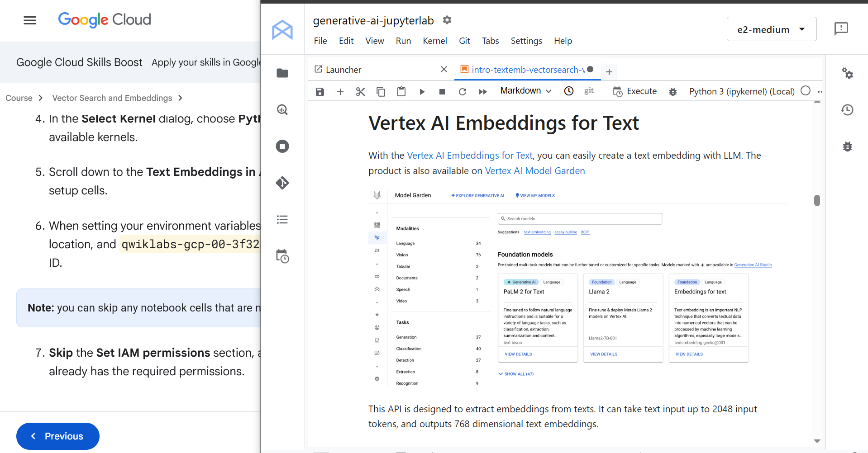This screenshot has height=453, width=868.
Task: Open the Markdown cell type dropdown
Action: pyautogui.click(x=526, y=91)
